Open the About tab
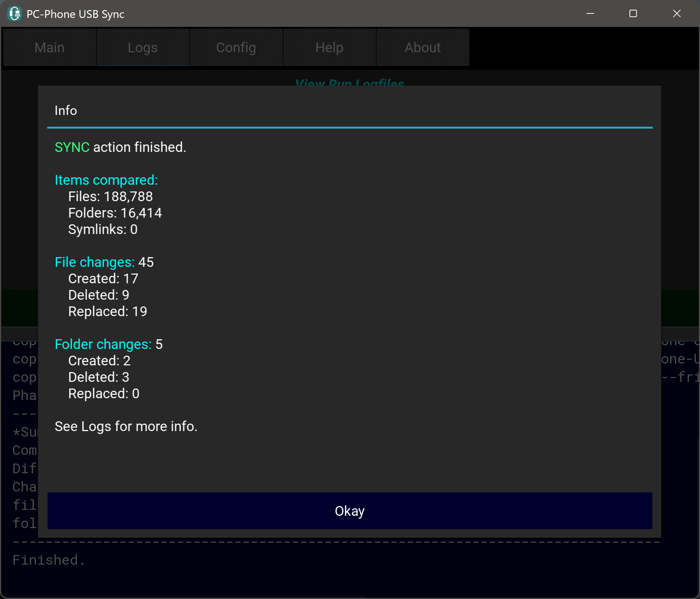This screenshot has width=700, height=599. pyautogui.click(x=422, y=48)
